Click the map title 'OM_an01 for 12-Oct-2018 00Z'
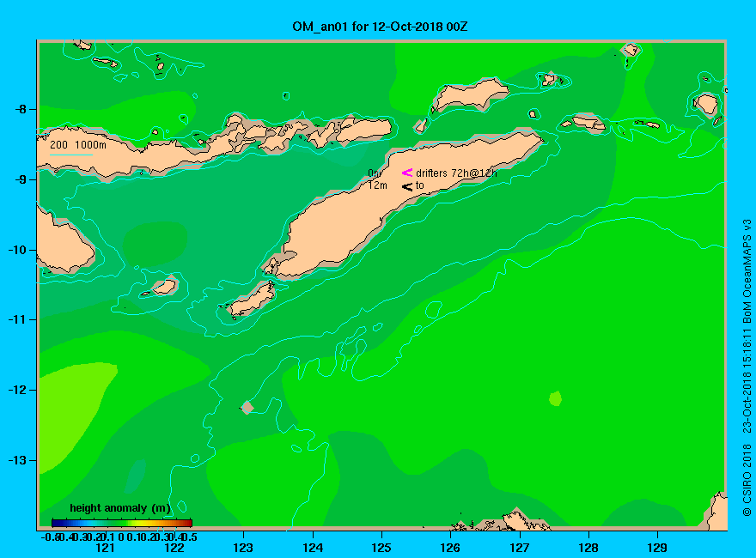 [x=380, y=27]
